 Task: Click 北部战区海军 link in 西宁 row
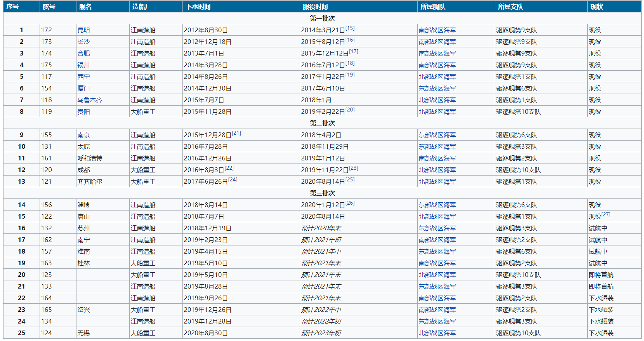[x=437, y=77]
